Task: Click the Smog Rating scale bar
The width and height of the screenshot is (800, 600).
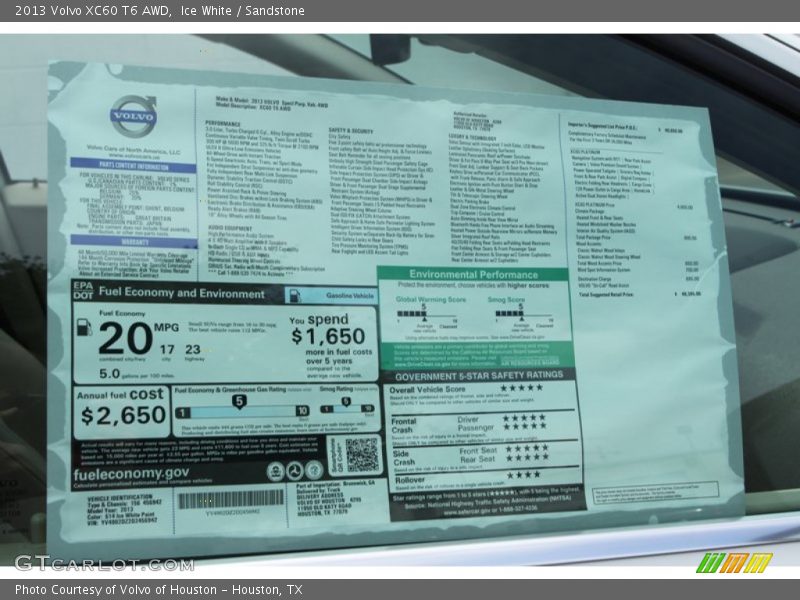Action: [x=348, y=411]
